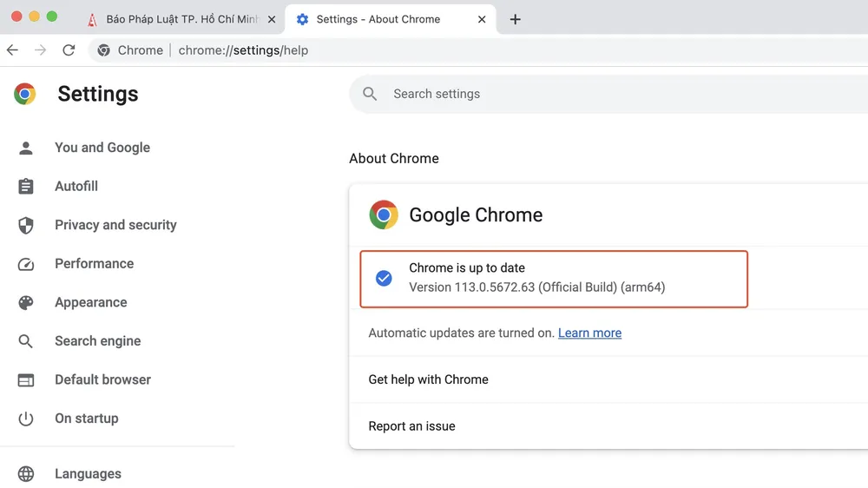This screenshot has height=488, width=868.
Task: Close the Báo Pháp Luật tab
Action: pos(272,19)
